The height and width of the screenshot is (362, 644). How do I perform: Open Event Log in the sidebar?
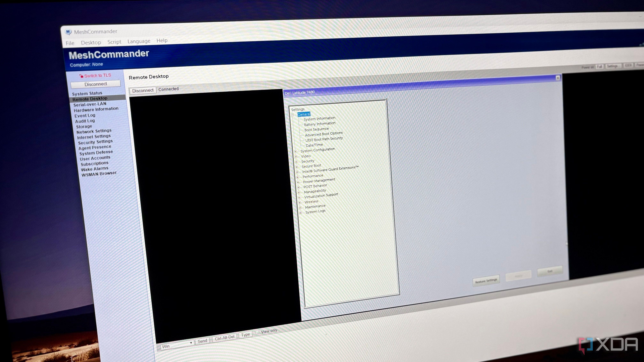coord(85,115)
